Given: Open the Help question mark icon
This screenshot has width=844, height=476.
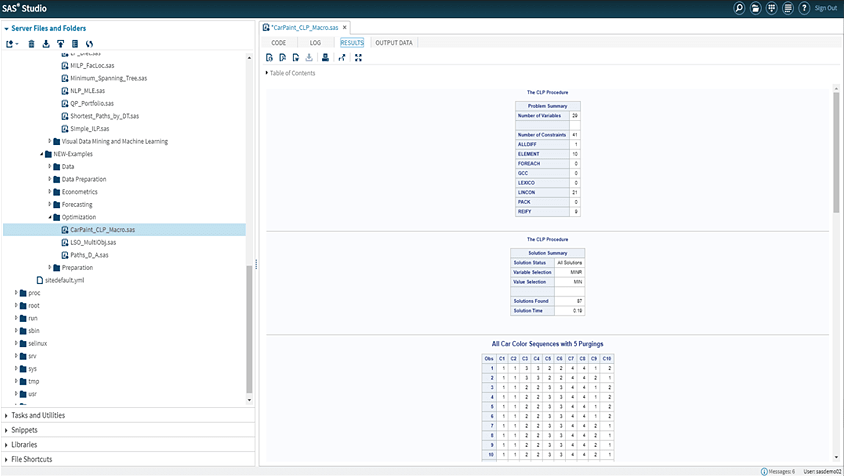Looking at the screenshot, I should click(804, 8).
